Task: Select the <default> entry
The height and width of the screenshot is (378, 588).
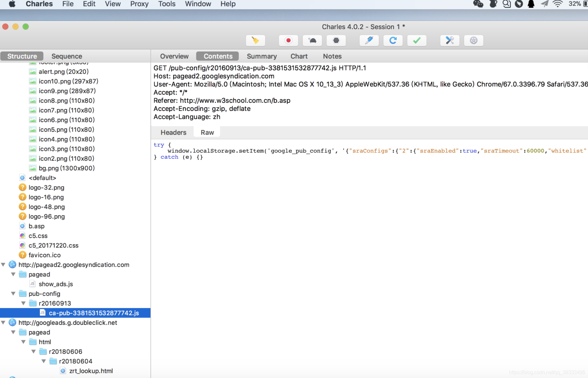Action: click(x=42, y=178)
